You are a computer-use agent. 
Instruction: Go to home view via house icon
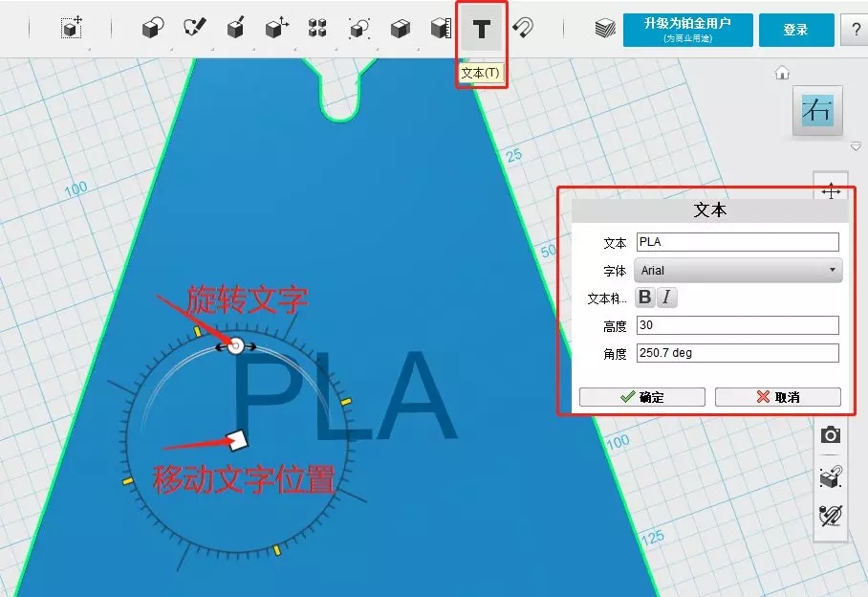(x=782, y=73)
